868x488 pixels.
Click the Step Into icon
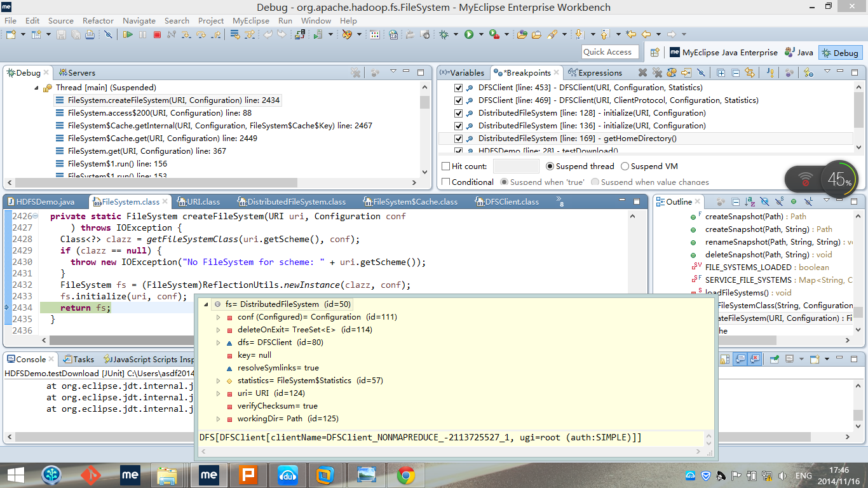(186, 34)
